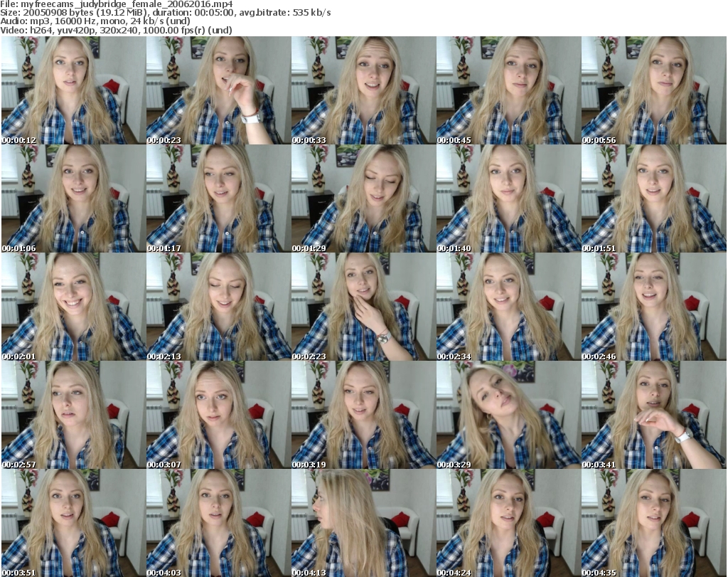Screen dimensions: 728x577
Task: Select the thumbnail stamped 00:00:12
Action: [74, 90]
